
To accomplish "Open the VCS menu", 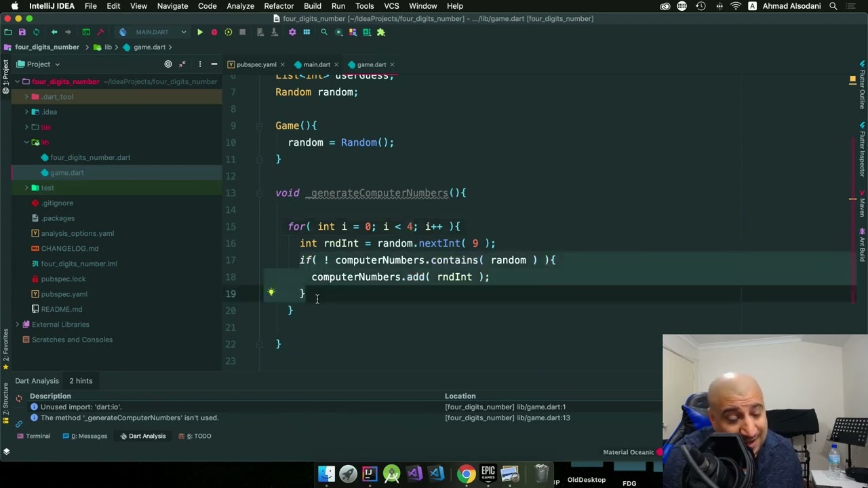I will point(391,6).
